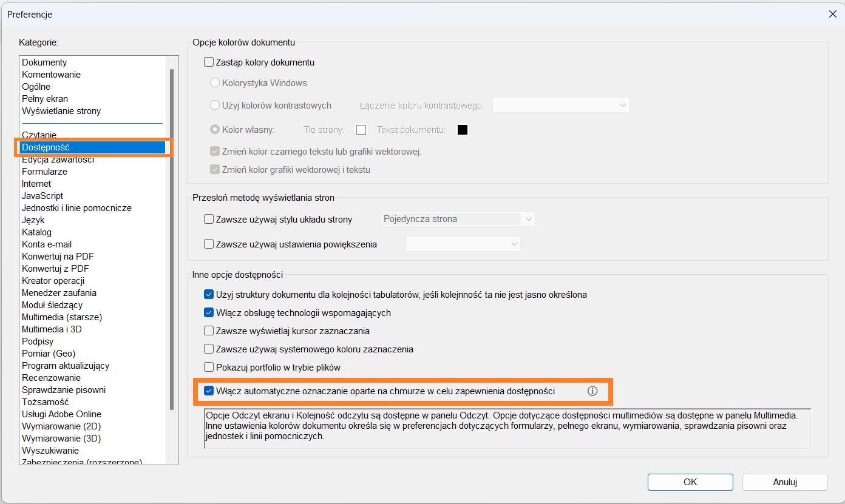845x504 pixels.
Task: Open Moduł śledzący category
Action: click(52, 305)
